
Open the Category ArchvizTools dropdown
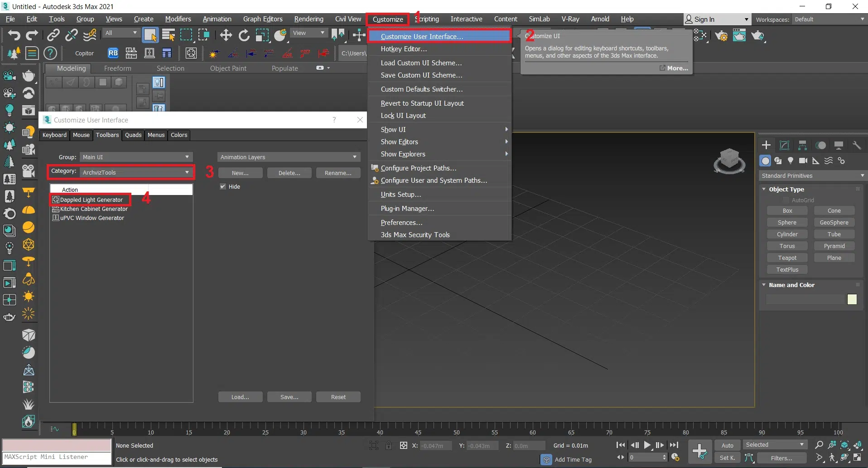(x=136, y=172)
